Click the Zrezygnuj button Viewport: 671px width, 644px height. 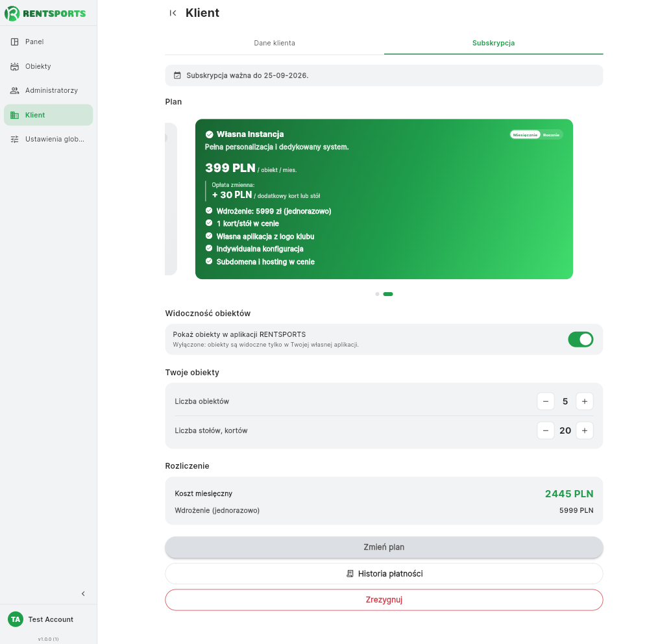pos(384,600)
